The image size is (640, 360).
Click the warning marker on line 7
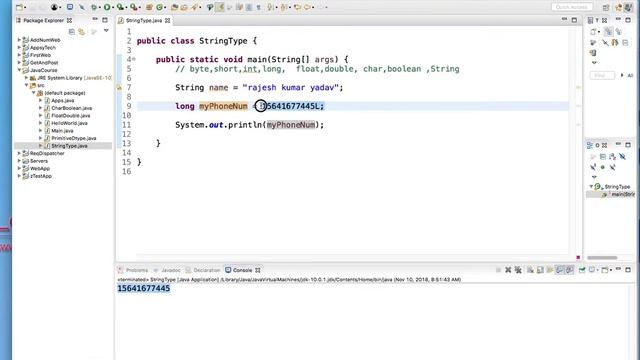click(x=119, y=87)
